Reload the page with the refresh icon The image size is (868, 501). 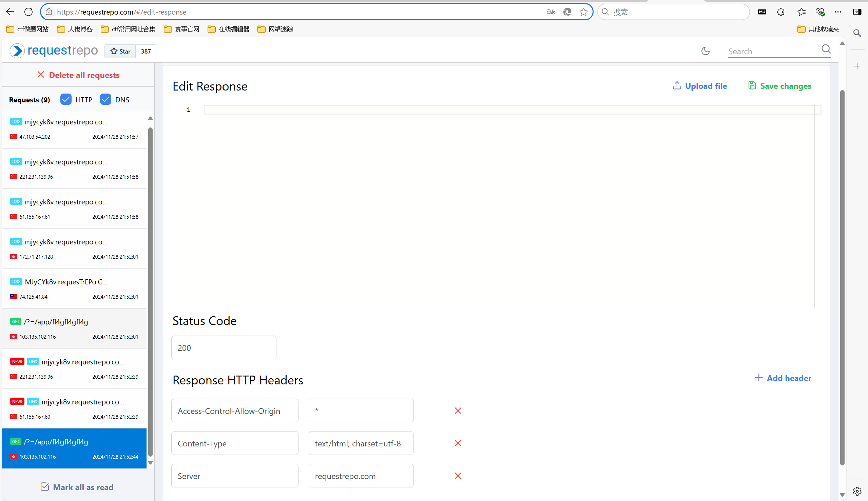tap(28, 12)
